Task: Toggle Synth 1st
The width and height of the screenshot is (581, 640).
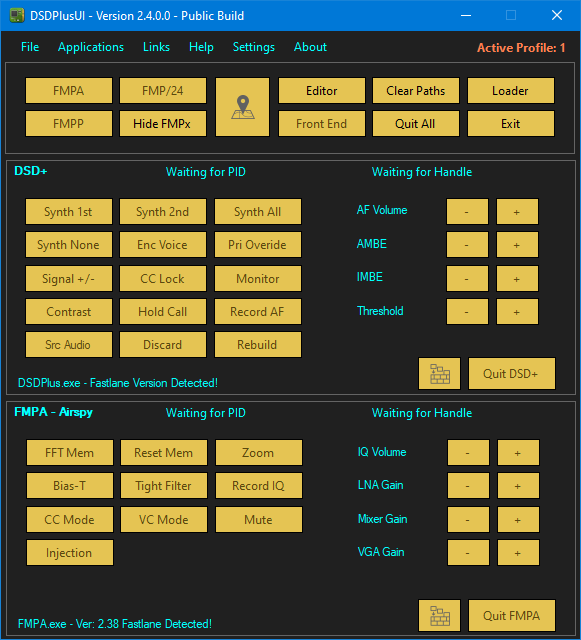Action: (69, 211)
